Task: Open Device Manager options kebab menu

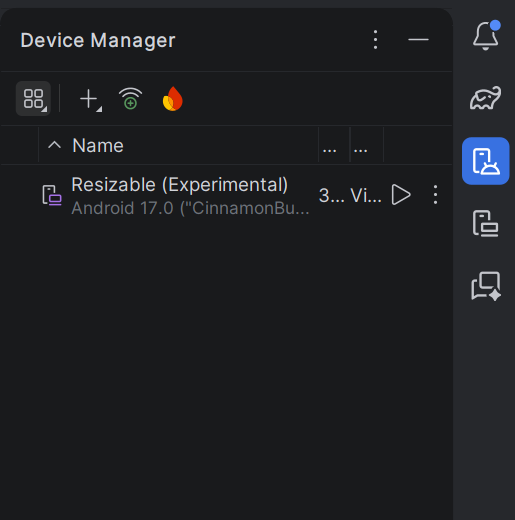Action: point(375,40)
